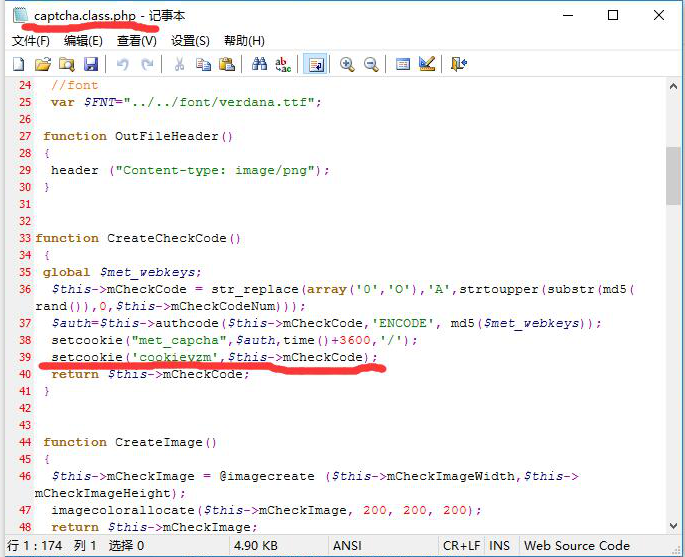
Task: Click the INS insert mode status entry
Action: click(499, 546)
